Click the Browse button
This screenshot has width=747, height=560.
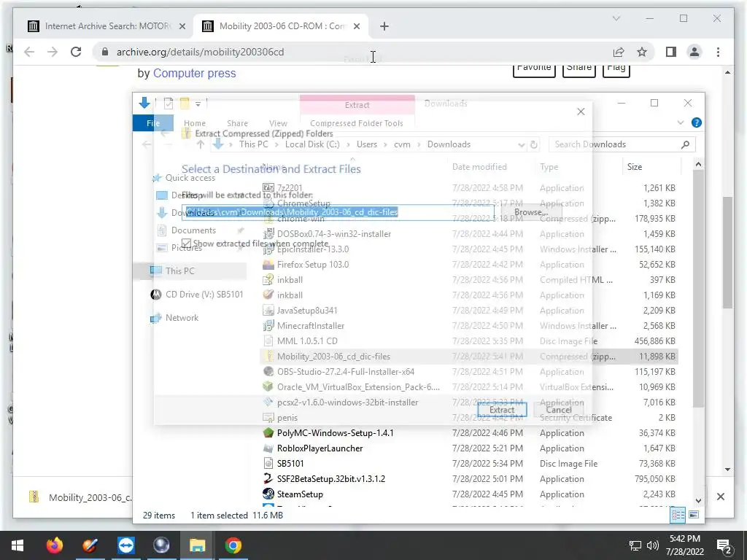click(x=531, y=212)
